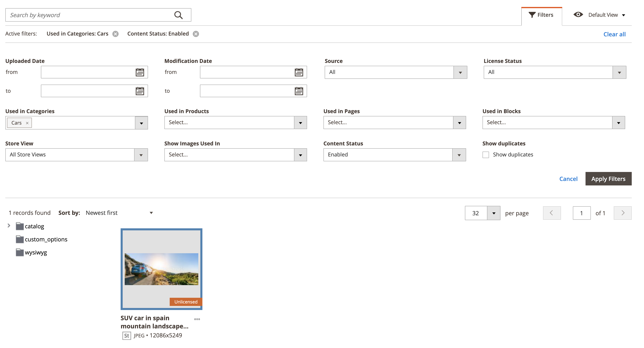Click the Adobe Stock St badge icon
The height and width of the screenshot is (348, 644).
click(127, 336)
